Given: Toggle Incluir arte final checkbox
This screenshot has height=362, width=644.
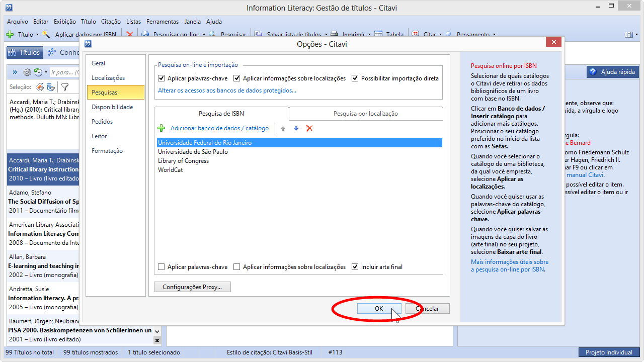Looking at the screenshot, I should [x=355, y=267].
